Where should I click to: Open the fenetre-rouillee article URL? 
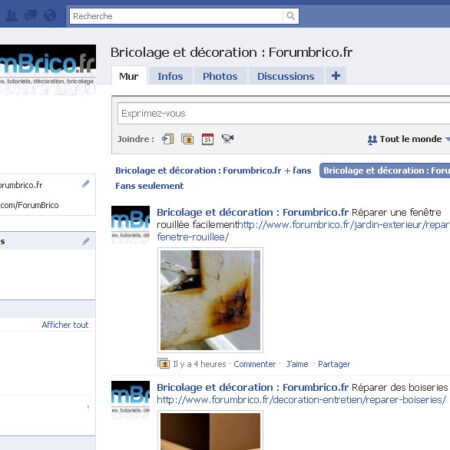click(x=303, y=231)
